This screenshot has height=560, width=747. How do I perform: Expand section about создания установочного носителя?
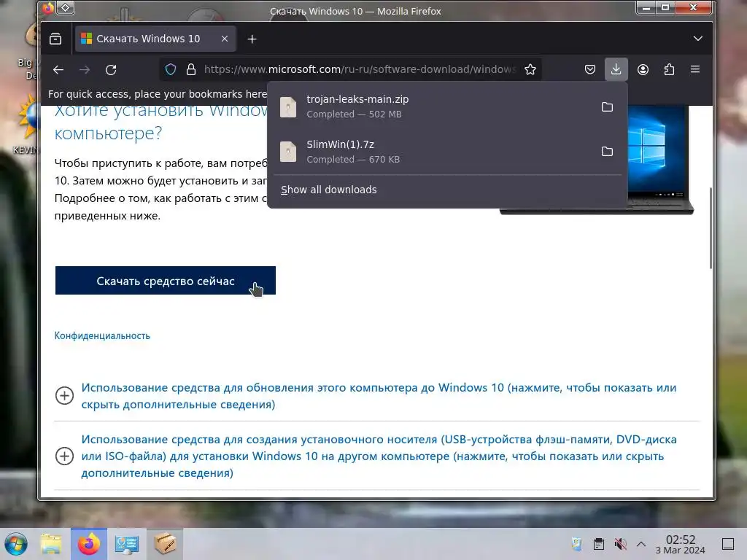tap(64, 456)
